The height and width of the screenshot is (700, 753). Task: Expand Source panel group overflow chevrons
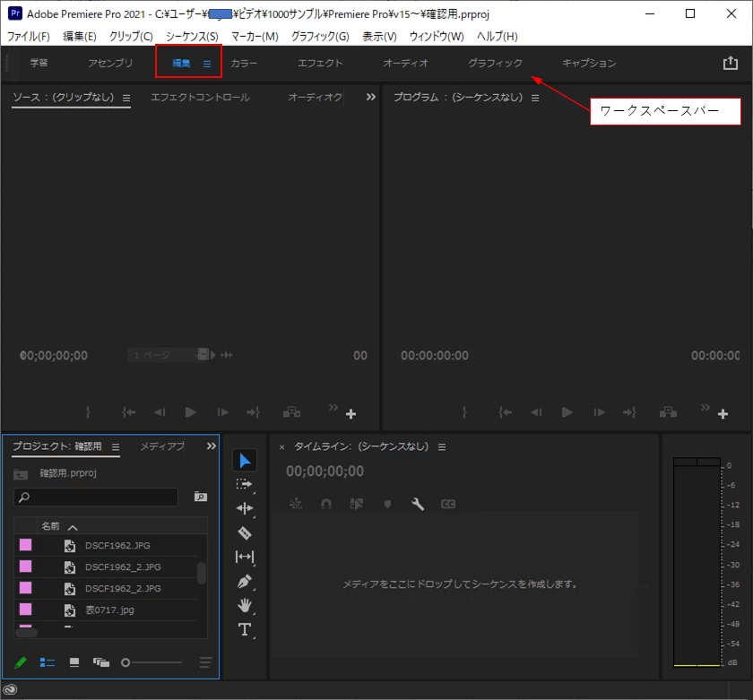point(371,97)
